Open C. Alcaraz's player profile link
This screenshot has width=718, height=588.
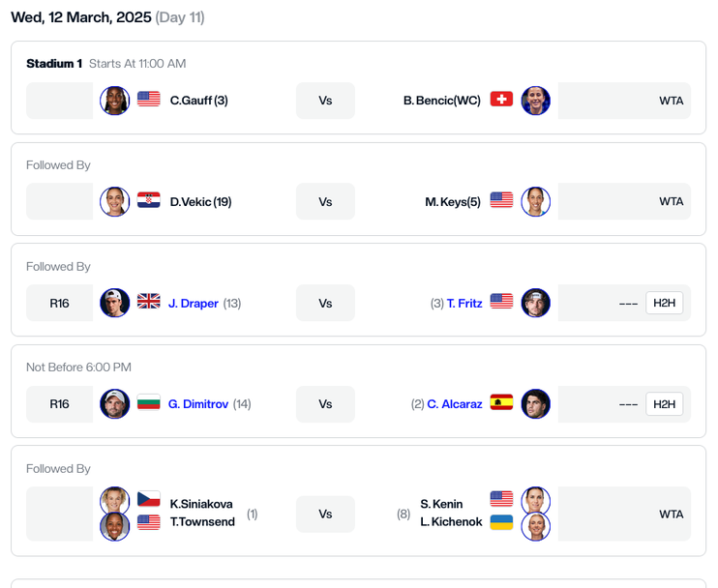click(x=455, y=404)
